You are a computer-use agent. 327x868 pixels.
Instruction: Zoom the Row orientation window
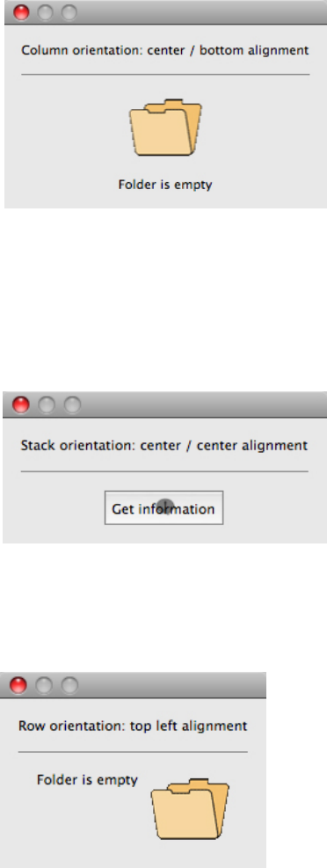[69, 685]
